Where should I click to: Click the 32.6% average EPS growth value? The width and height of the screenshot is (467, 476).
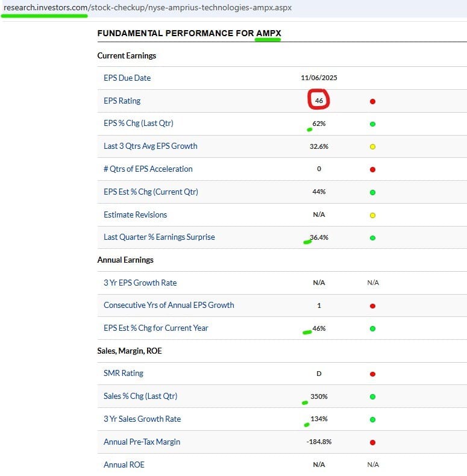pyautogui.click(x=319, y=146)
